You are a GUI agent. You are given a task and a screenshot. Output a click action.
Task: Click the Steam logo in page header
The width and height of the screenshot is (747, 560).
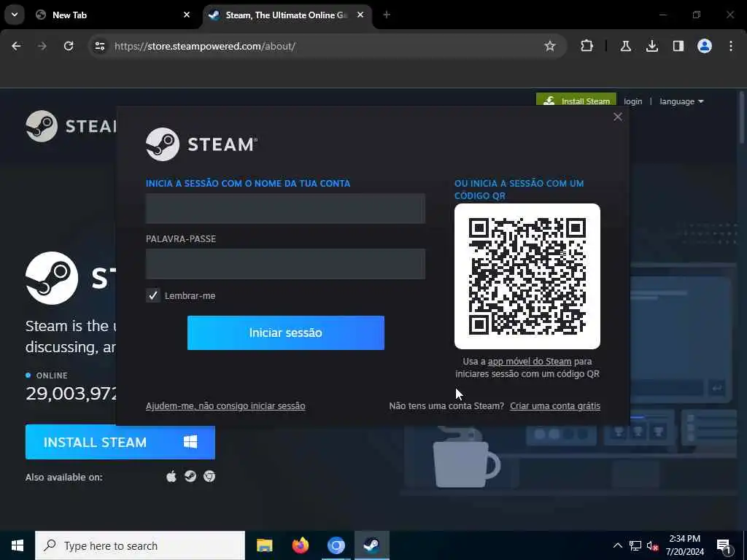pos(71,126)
